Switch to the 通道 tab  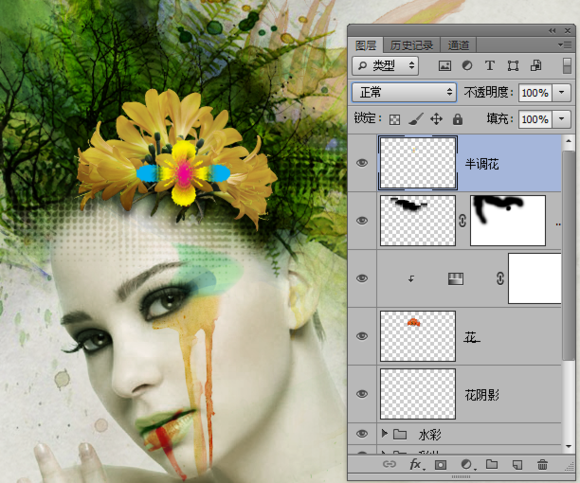tap(458, 45)
